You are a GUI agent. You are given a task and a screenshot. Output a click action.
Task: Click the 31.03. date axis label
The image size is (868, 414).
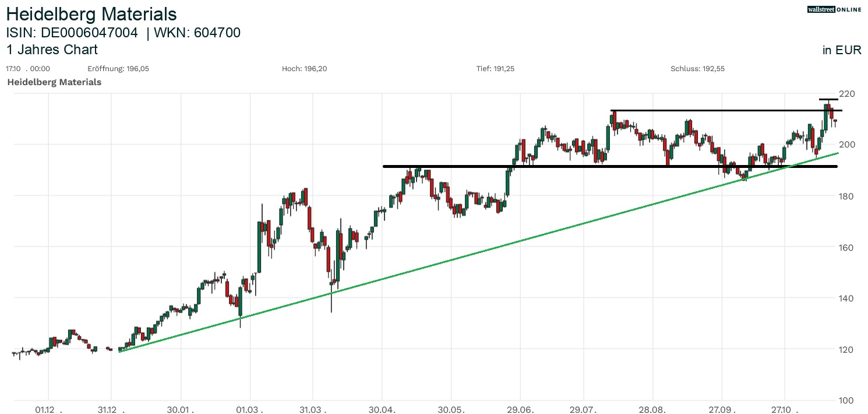[313, 409]
